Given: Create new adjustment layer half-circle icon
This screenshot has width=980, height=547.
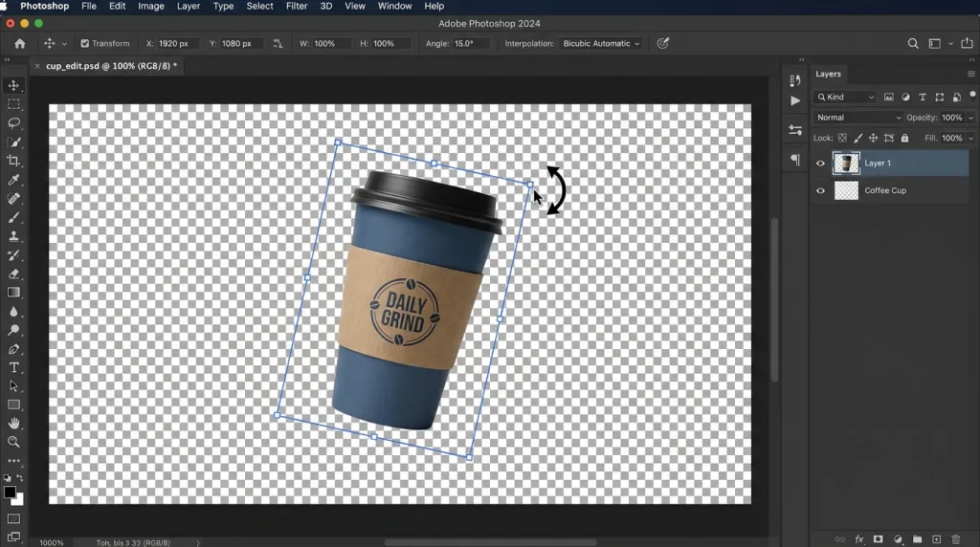Looking at the screenshot, I should click(x=898, y=539).
